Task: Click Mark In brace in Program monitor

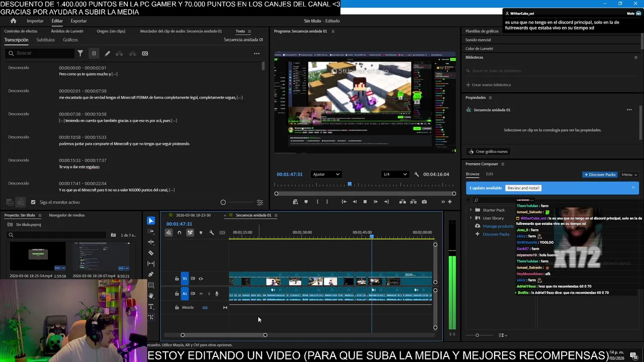Action: (x=317, y=202)
